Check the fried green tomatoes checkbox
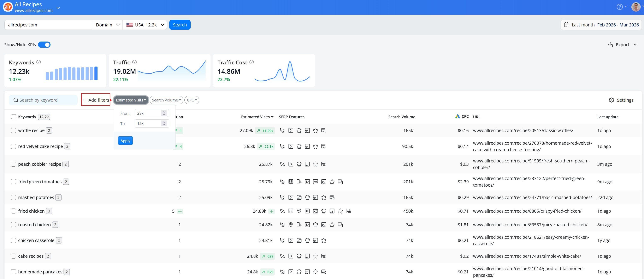 point(13,182)
